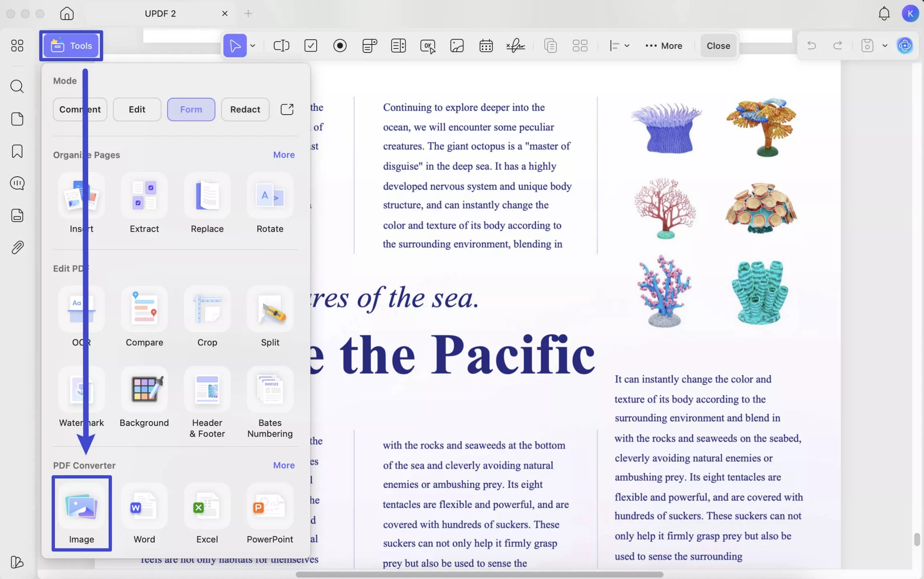Select the checkbox form field tool

pyautogui.click(x=311, y=46)
